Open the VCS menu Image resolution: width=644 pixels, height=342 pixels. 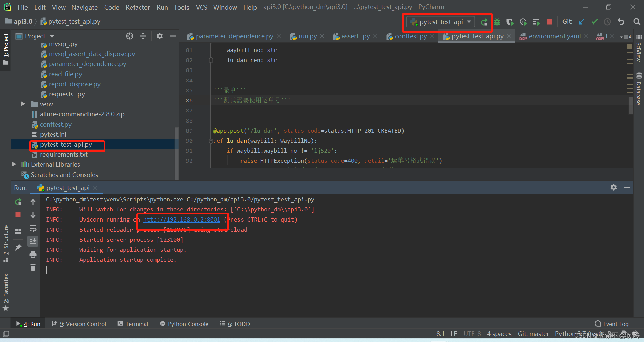[x=201, y=7]
